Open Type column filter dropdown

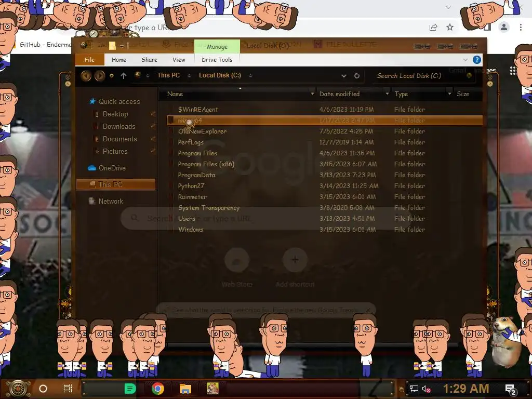[x=449, y=94]
